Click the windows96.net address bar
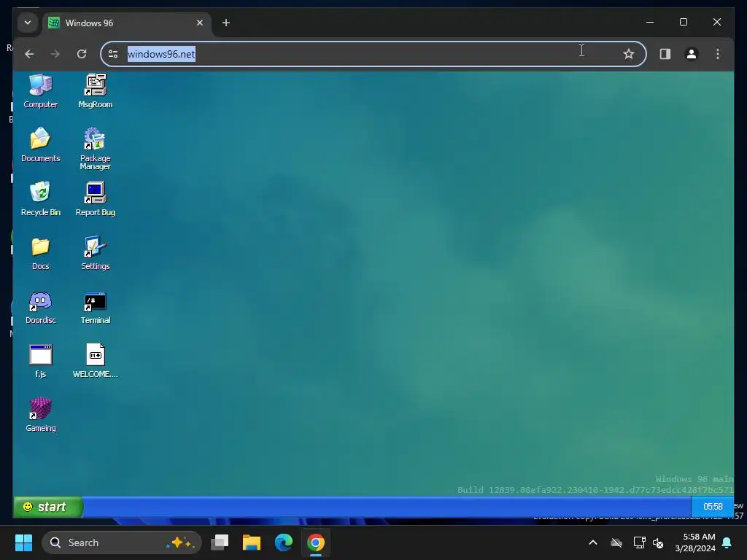The width and height of the screenshot is (747, 560). pos(373,54)
